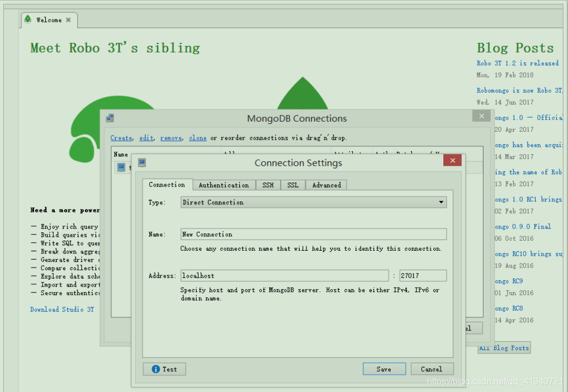The image size is (568, 392).
Task: Select the Welcome tab
Action: pos(49,20)
